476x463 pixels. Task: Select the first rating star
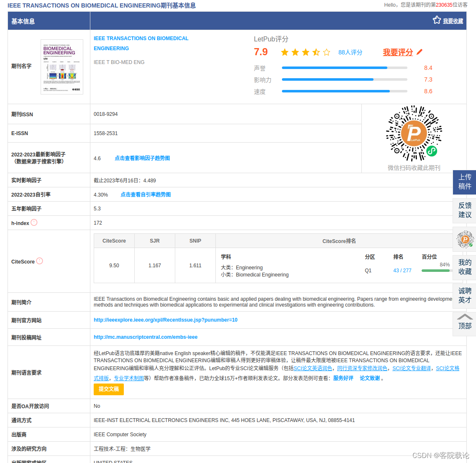pyautogui.click(x=285, y=52)
